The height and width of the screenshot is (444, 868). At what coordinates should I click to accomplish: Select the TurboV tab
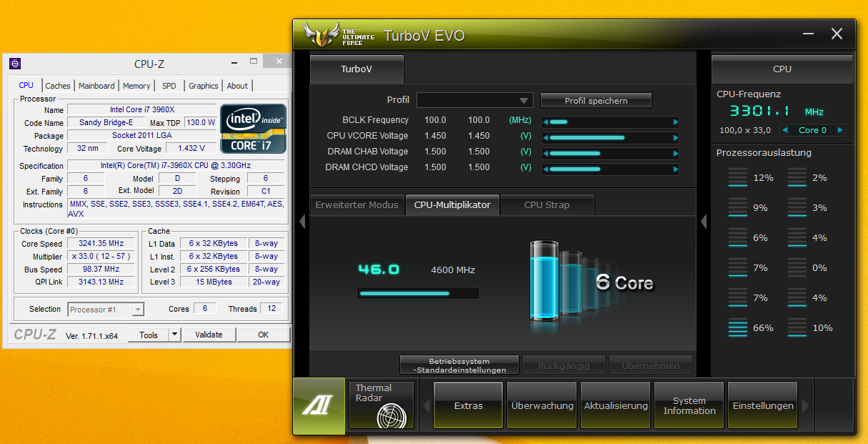click(x=356, y=69)
